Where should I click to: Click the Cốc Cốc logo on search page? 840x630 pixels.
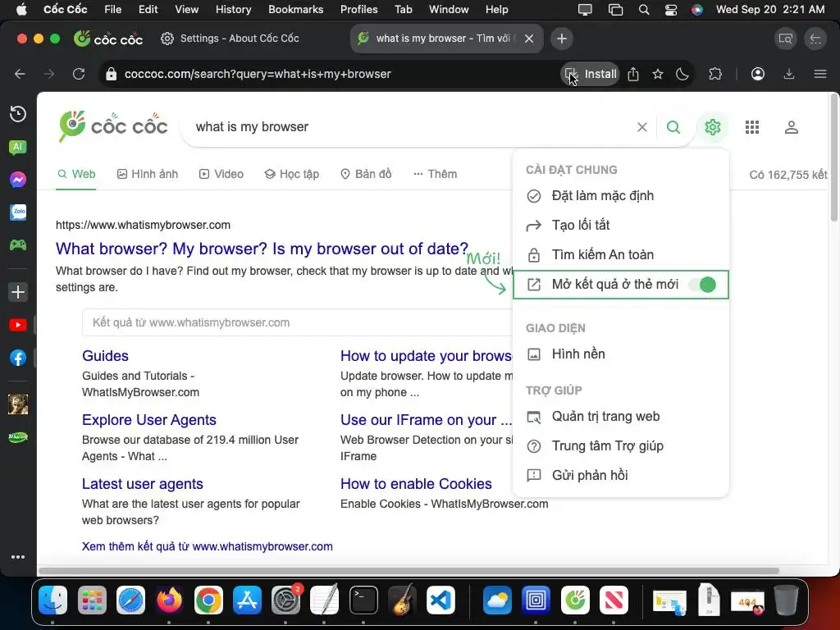click(x=113, y=126)
